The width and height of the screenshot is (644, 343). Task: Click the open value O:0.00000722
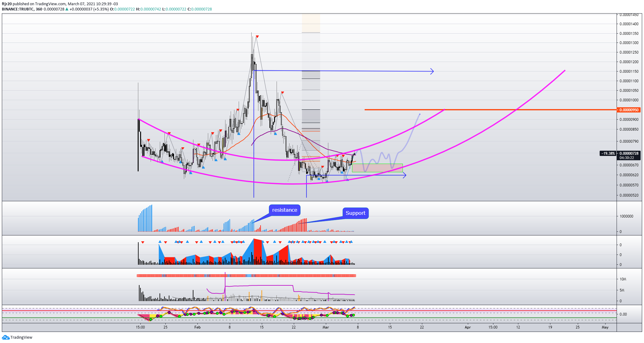tap(122, 9)
